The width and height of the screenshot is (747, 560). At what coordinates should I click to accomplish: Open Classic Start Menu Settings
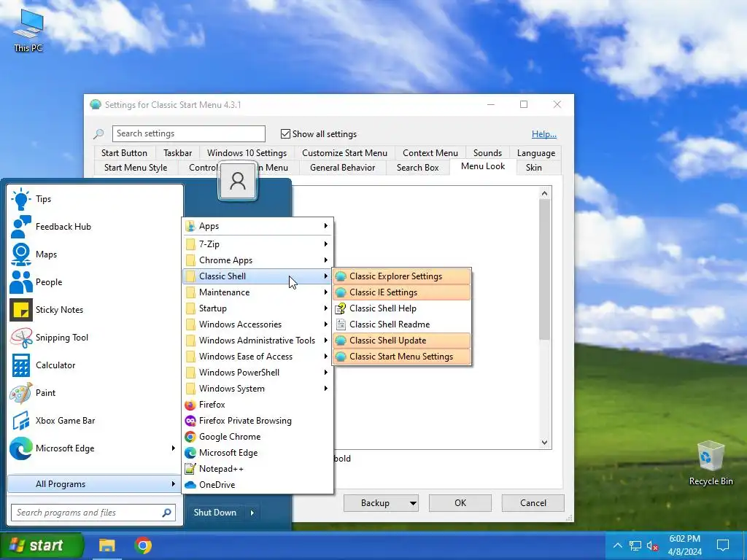(402, 357)
